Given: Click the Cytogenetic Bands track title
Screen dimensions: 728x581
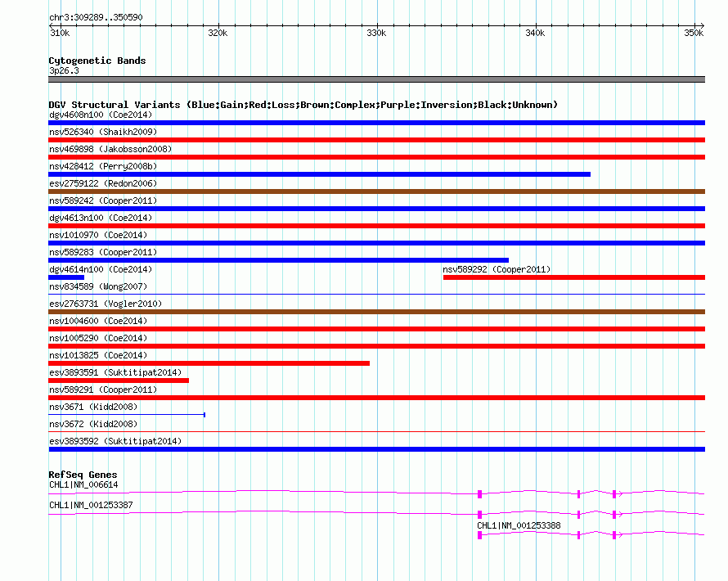Looking at the screenshot, I should [97, 61].
